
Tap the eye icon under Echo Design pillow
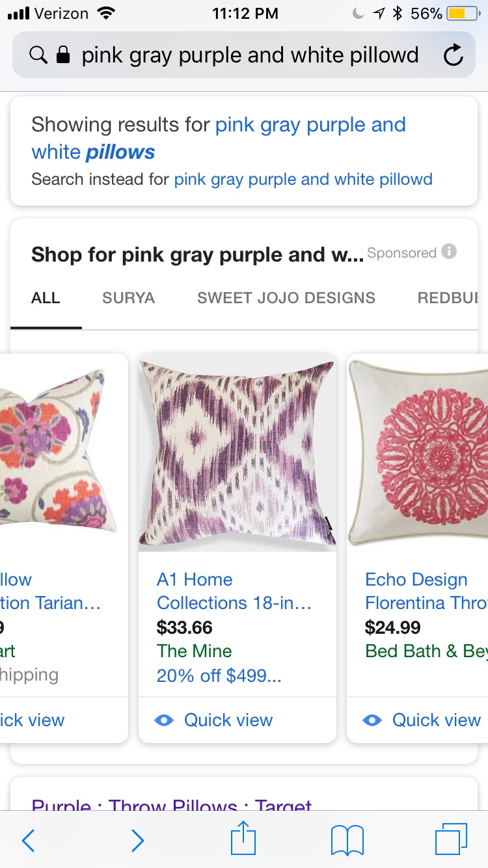(x=372, y=720)
